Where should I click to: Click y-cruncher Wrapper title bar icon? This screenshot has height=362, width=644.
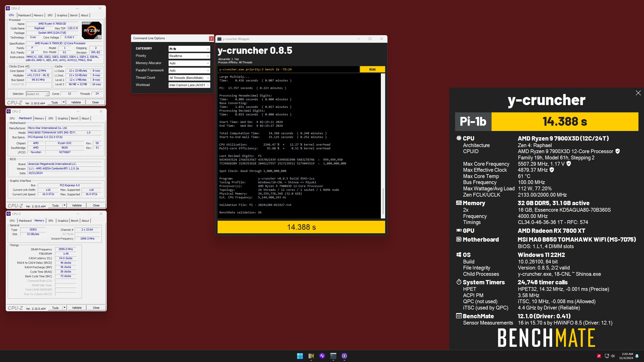pos(219,39)
